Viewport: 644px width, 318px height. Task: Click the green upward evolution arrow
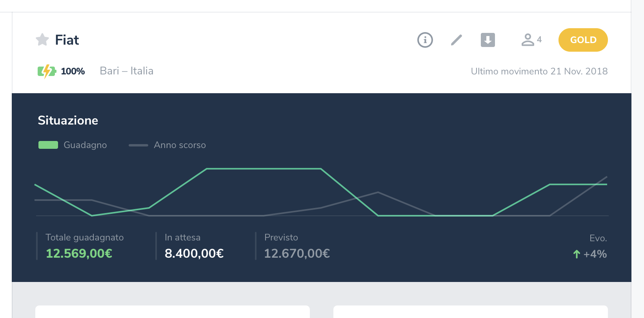(x=576, y=254)
